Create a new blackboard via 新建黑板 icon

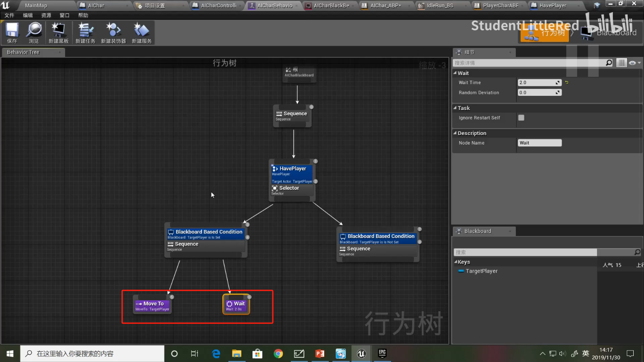click(59, 30)
